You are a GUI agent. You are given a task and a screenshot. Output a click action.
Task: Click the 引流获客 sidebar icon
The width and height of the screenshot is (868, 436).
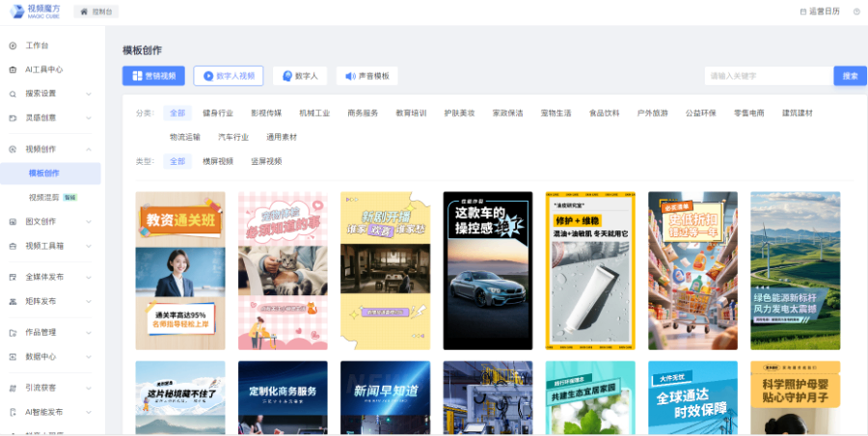[x=13, y=388]
